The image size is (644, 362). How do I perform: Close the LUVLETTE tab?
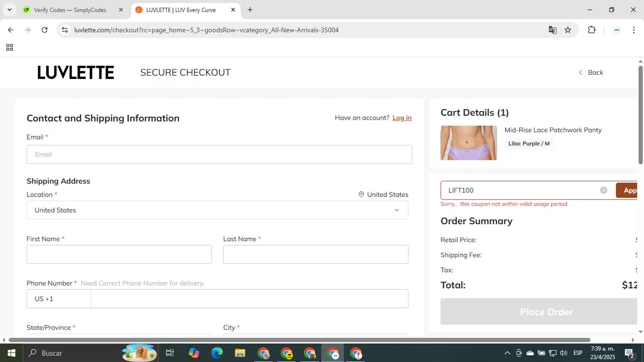pyautogui.click(x=233, y=10)
